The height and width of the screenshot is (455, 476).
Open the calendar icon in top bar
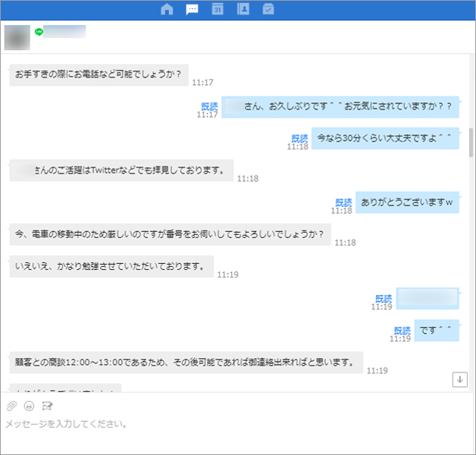[x=217, y=10]
